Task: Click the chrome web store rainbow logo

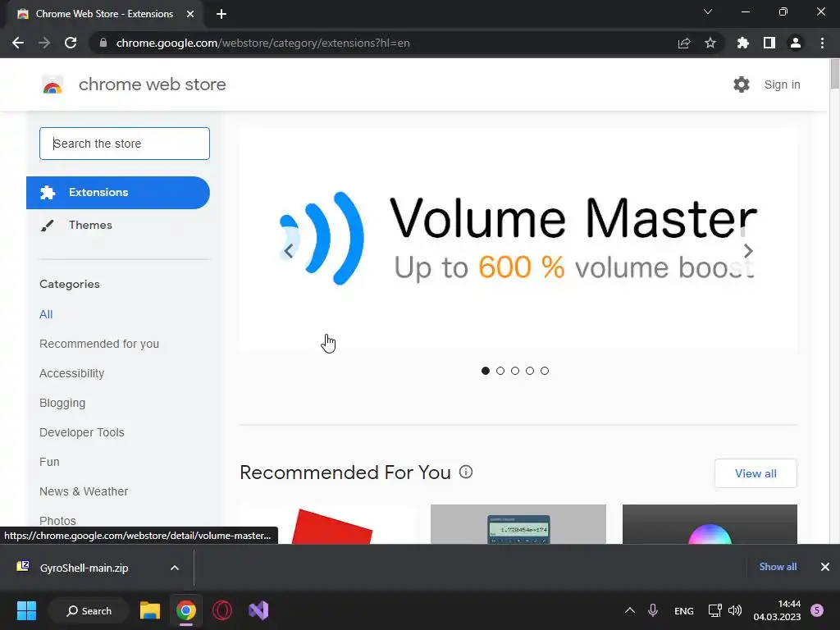Action: pyautogui.click(x=52, y=84)
